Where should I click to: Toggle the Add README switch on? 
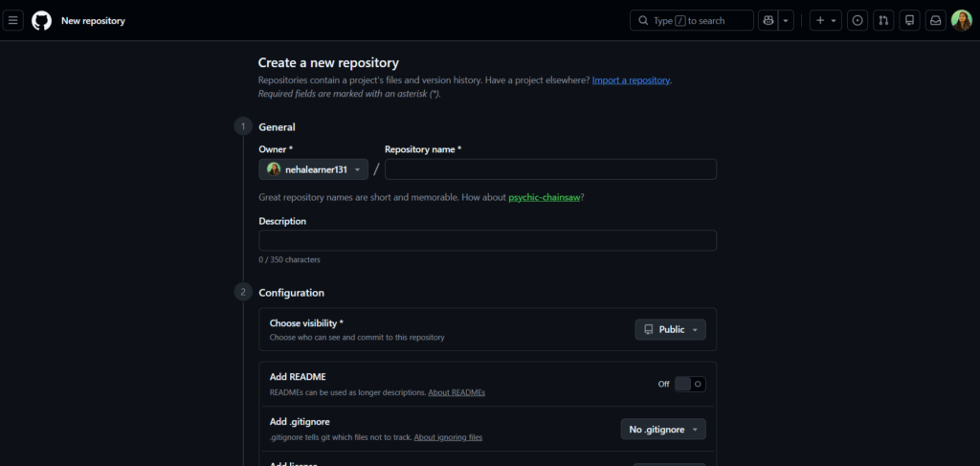tap(690, 384)
